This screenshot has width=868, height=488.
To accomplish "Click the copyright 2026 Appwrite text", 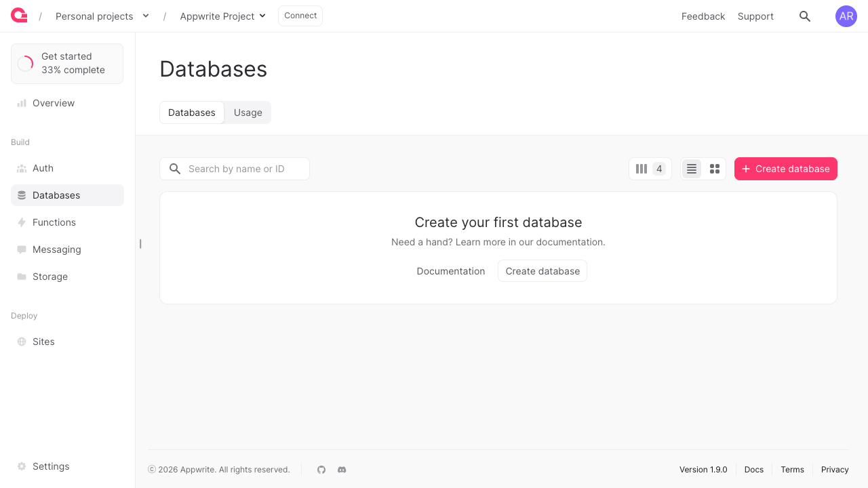I will [x=219, y=470].
